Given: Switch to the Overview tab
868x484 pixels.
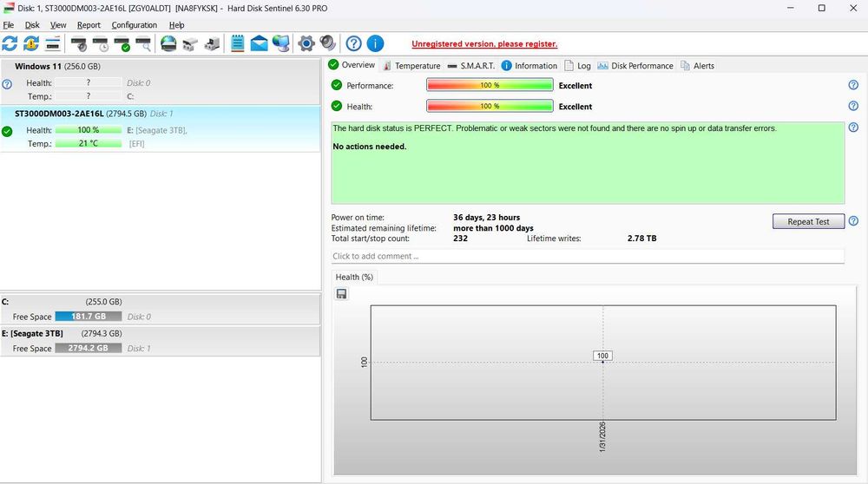Looking at the screenshot, I should pos(352,65).
